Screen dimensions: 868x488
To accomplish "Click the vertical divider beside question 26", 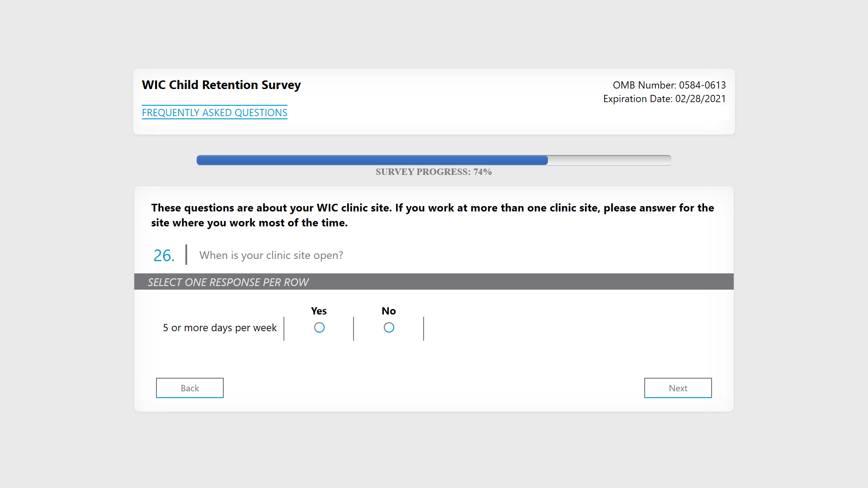I will pos(186,255).
